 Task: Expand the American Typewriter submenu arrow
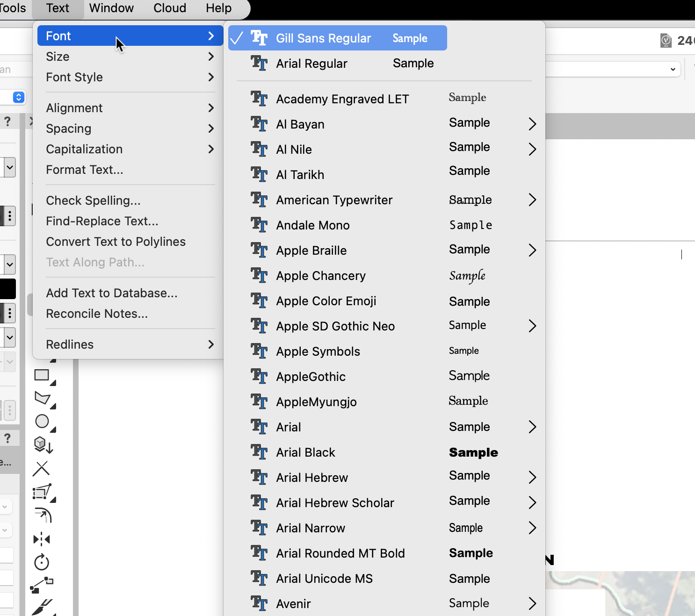pyautogui.click(x=532, y=200)
